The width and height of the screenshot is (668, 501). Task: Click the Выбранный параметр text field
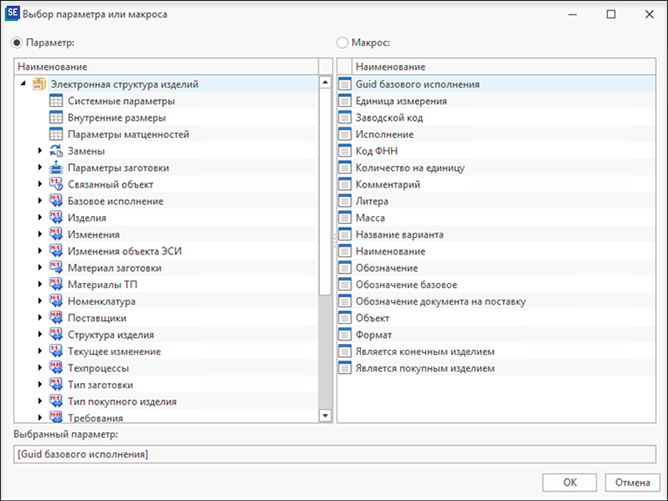tap(334, 454)
